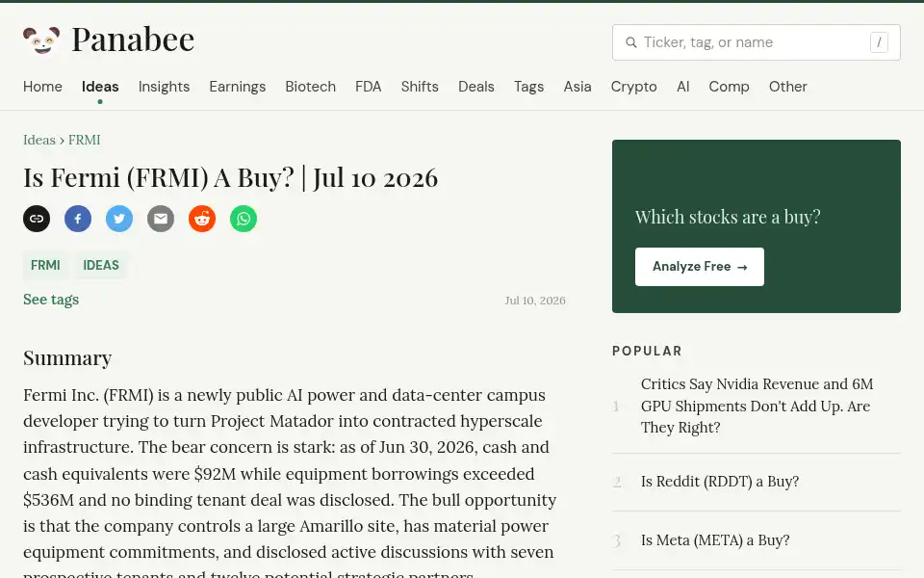Image resolution: width=924 pixels, height=578 pixels.
Task: Open the Biotech nav item
Action: pos(311,87)
